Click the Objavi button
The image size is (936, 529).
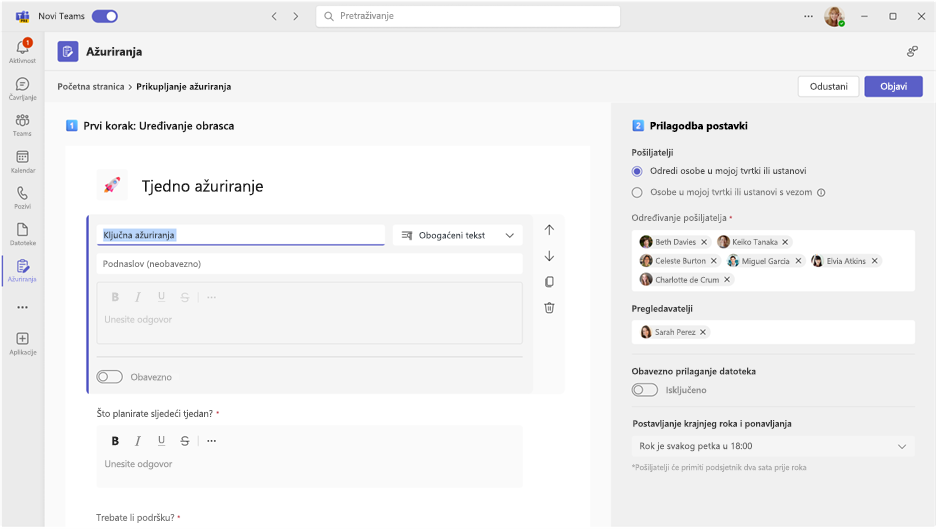click(x=893, y=87)
